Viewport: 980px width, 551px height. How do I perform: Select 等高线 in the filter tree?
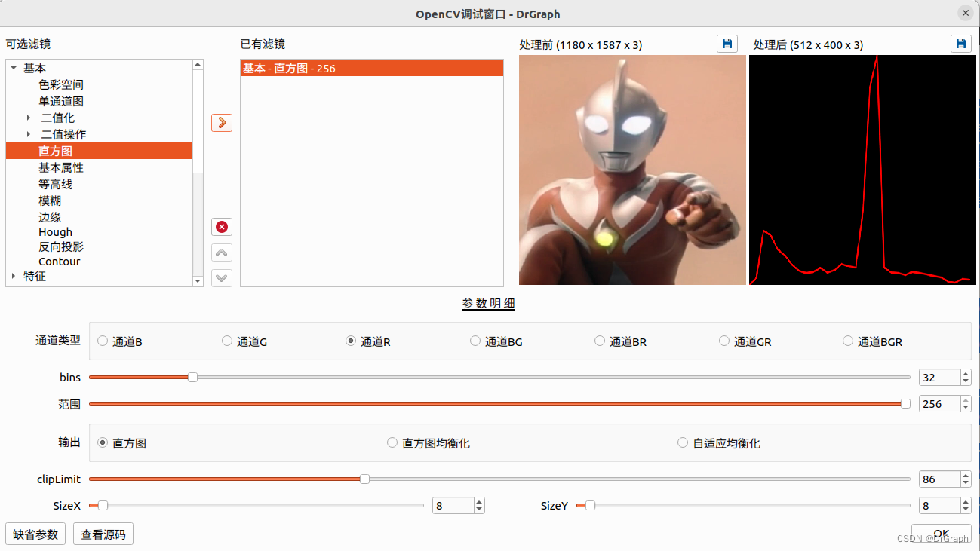click(56, 184)
